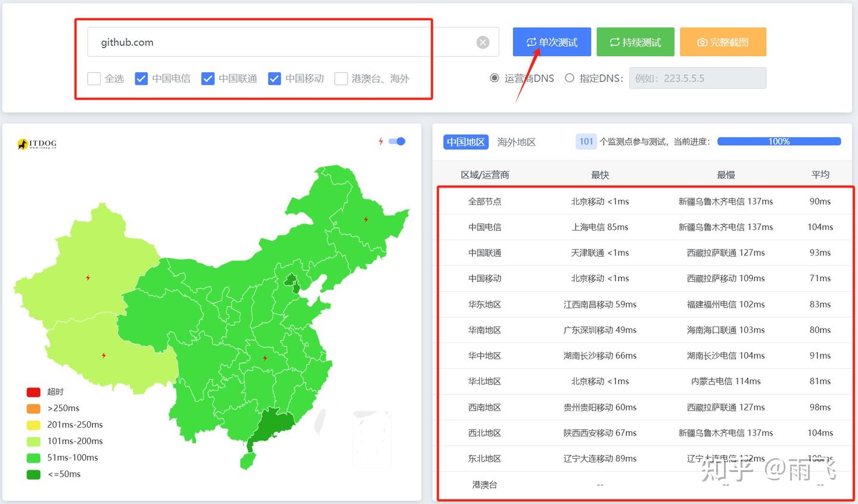
Task: Click the ITDOG logo
Action: [37, 143]
